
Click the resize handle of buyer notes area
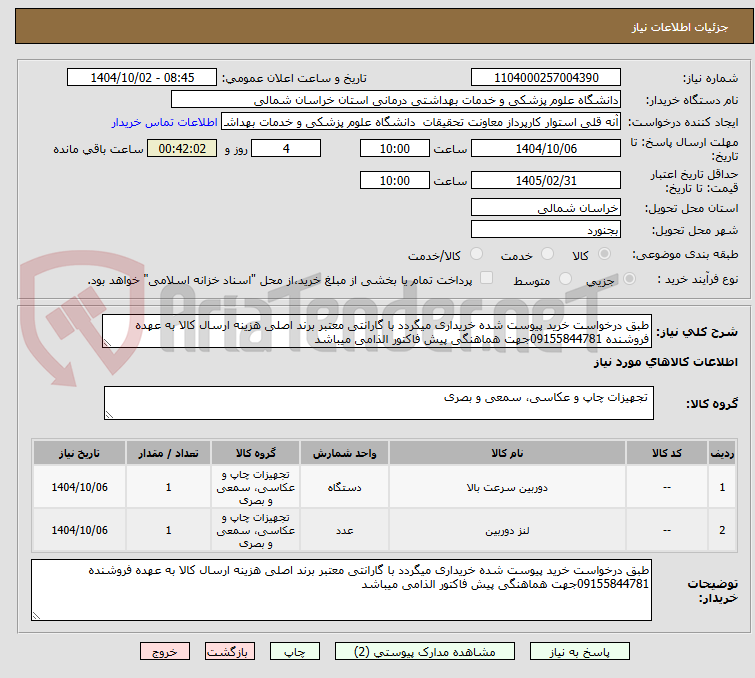(37, 616)
